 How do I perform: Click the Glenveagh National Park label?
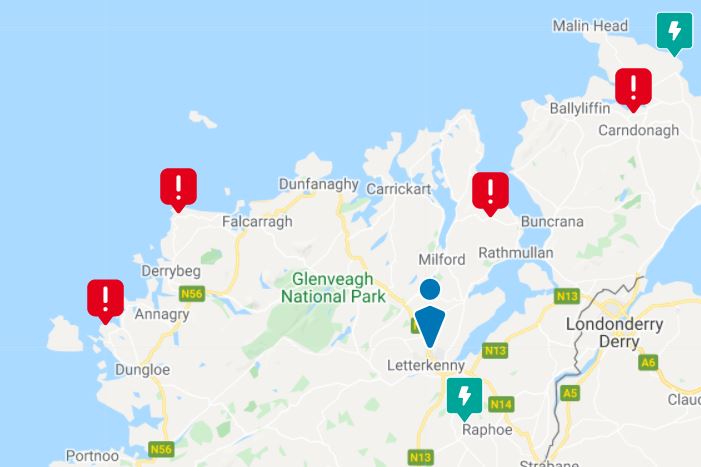pos(333,287)
